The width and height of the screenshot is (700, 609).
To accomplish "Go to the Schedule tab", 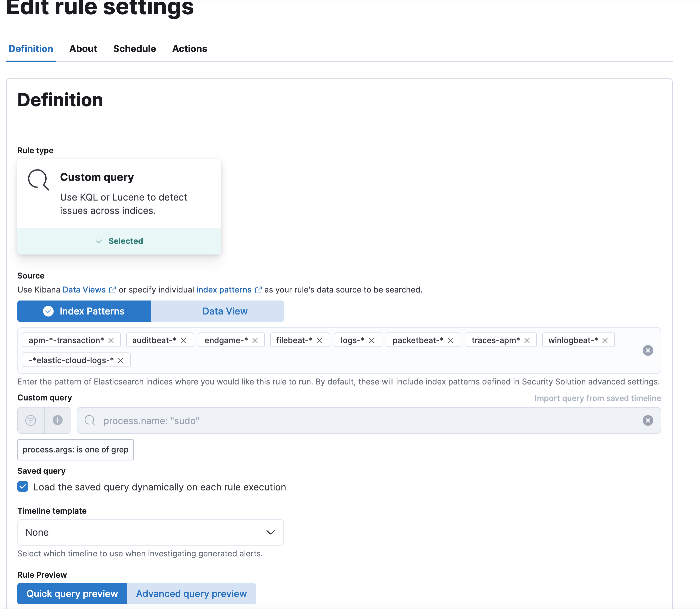I will pyautogui.click(x=134, y=49).
